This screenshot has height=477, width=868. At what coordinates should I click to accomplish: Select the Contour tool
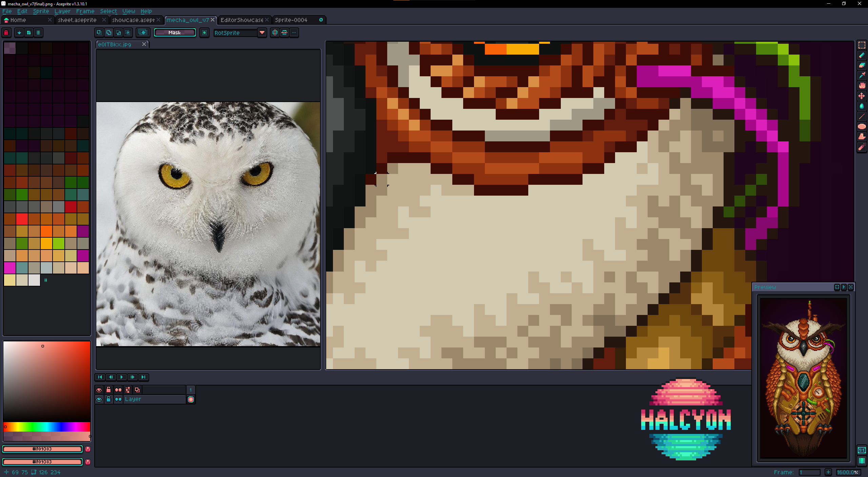click(862, 137)
